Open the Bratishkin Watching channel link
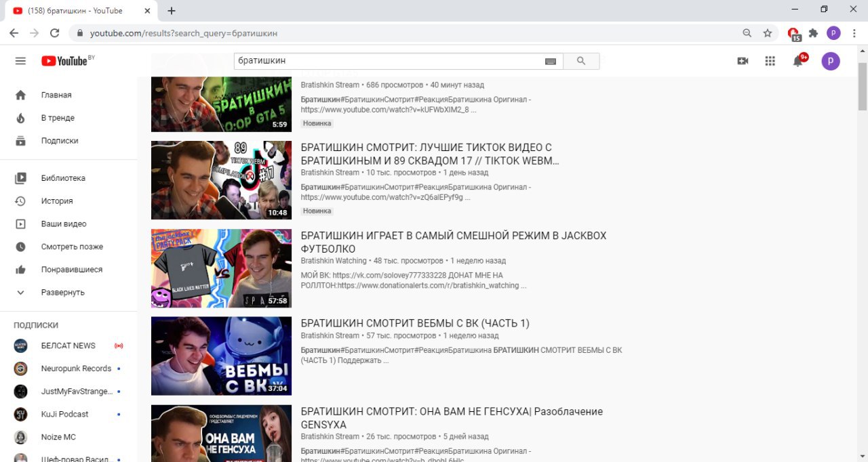Screen dimensions: 868x462 tap(334, 261)
